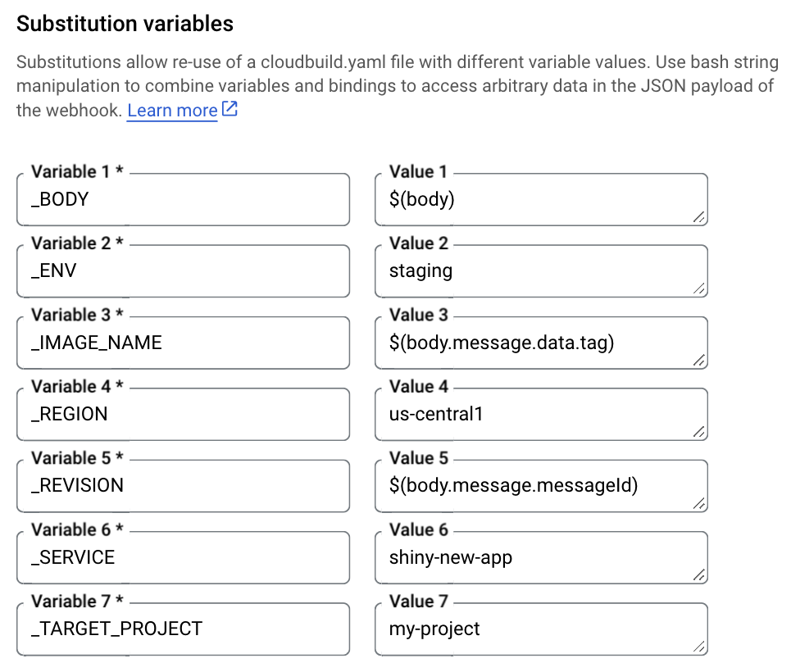The height and width of the screenshot is (672, 791).
Task: Grab the resize handle of Value 1
Action: tap(698, 217)
